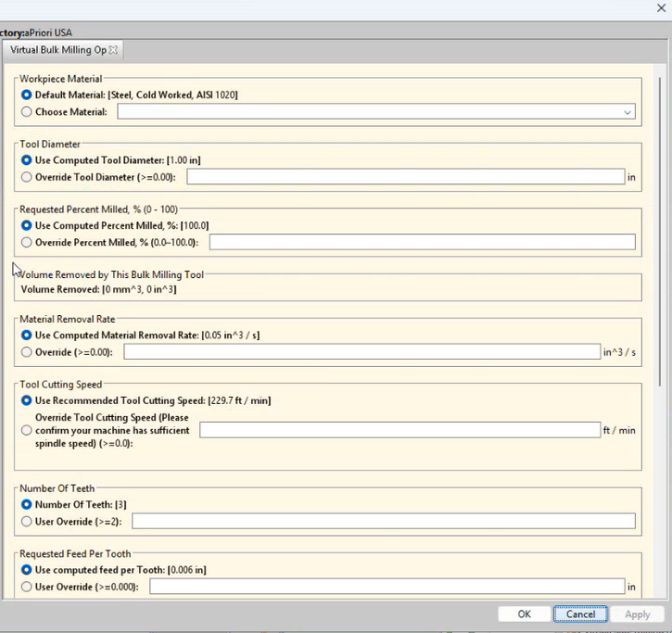Select User Override for feed per tooth
Viewport: 672px width, 633px height.
pos(27,587)
